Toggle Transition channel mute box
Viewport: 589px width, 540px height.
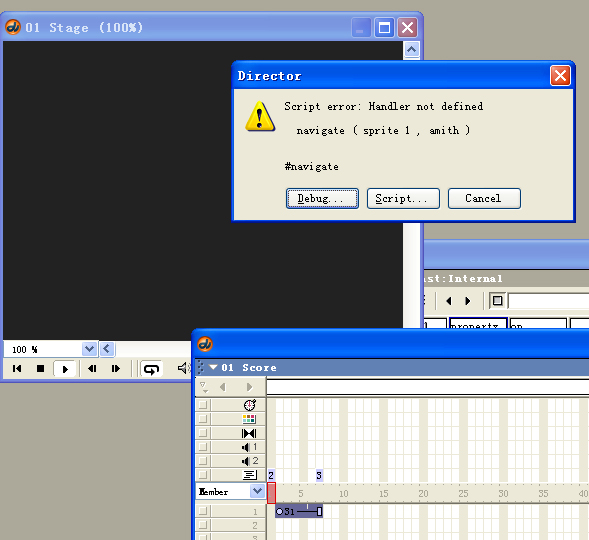point(203,433)
